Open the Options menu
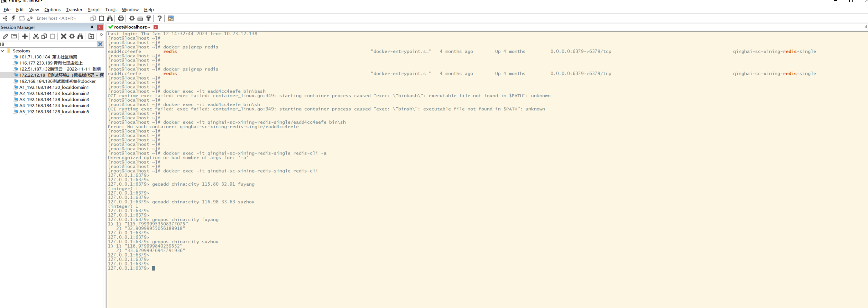This screenshot has height=308, width=868. point(52,10)
